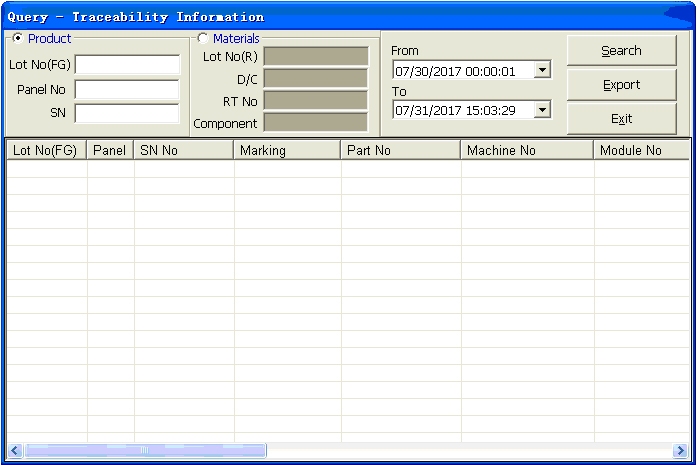Click the To date value 07/31/2017 15:03:29

click(455, 110)
